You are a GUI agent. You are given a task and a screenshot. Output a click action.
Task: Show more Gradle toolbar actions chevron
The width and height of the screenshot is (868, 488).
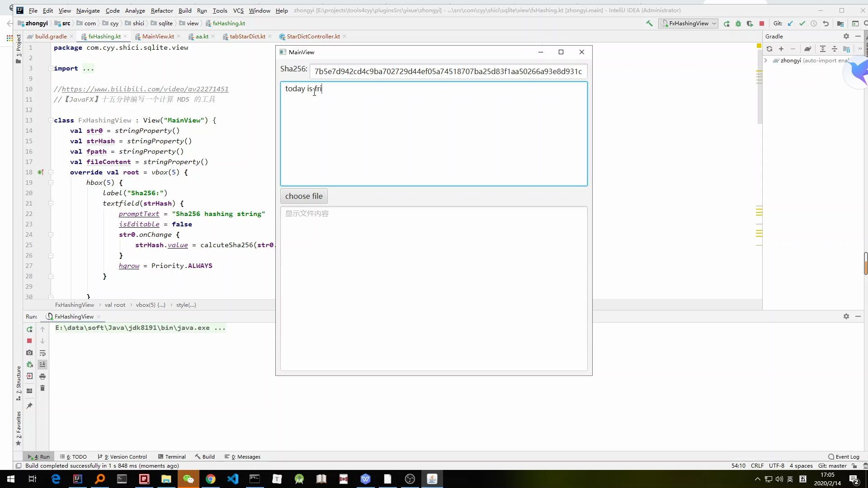pos(860,49)
